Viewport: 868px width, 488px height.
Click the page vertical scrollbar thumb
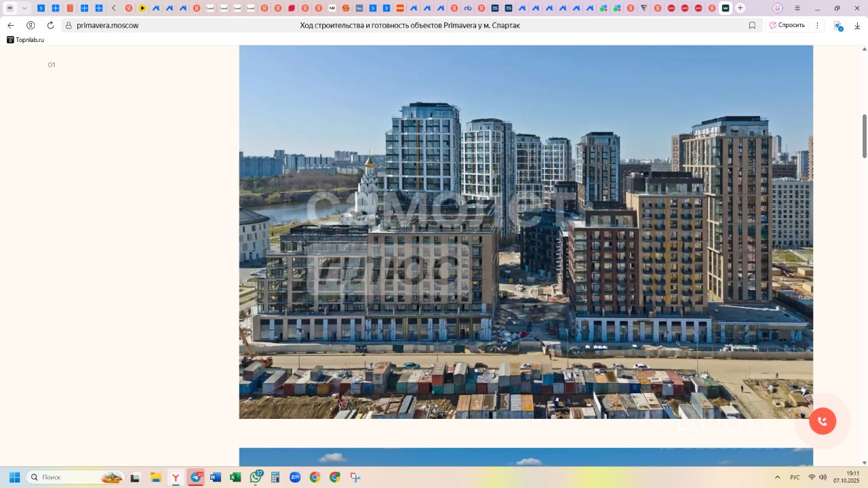click(864, 136)
